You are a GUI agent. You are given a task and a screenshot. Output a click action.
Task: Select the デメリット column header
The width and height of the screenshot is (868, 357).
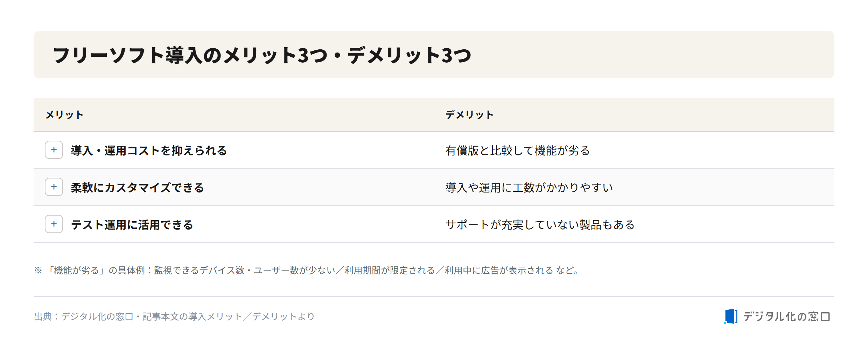[469, 115]
